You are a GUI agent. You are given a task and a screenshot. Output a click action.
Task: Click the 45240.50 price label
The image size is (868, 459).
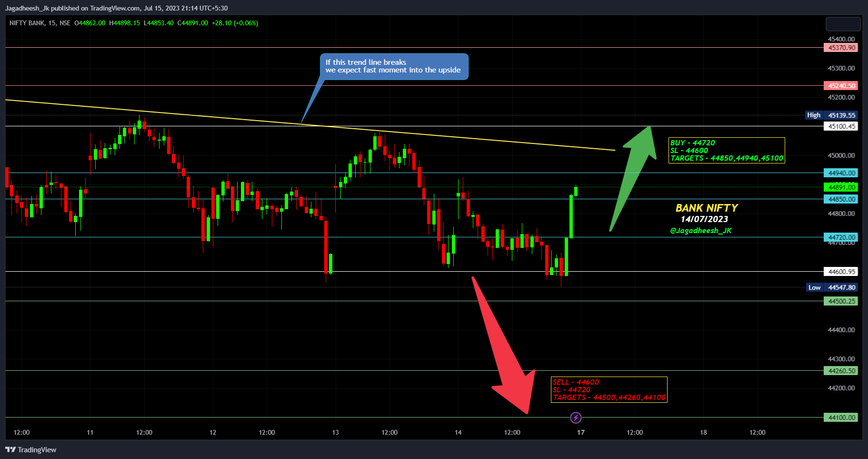coord(841,86)
